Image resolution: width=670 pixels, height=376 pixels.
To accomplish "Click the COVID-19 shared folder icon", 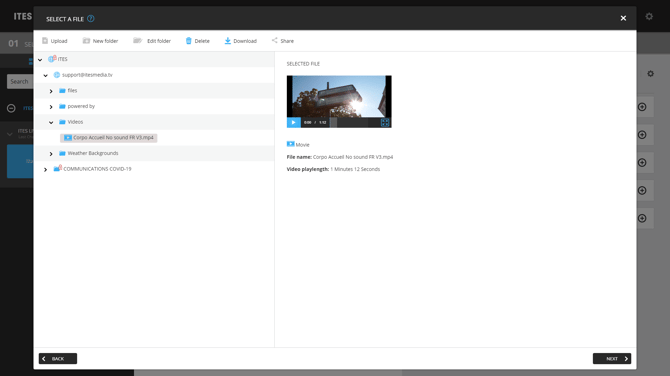I will click(x=57, y=168).
